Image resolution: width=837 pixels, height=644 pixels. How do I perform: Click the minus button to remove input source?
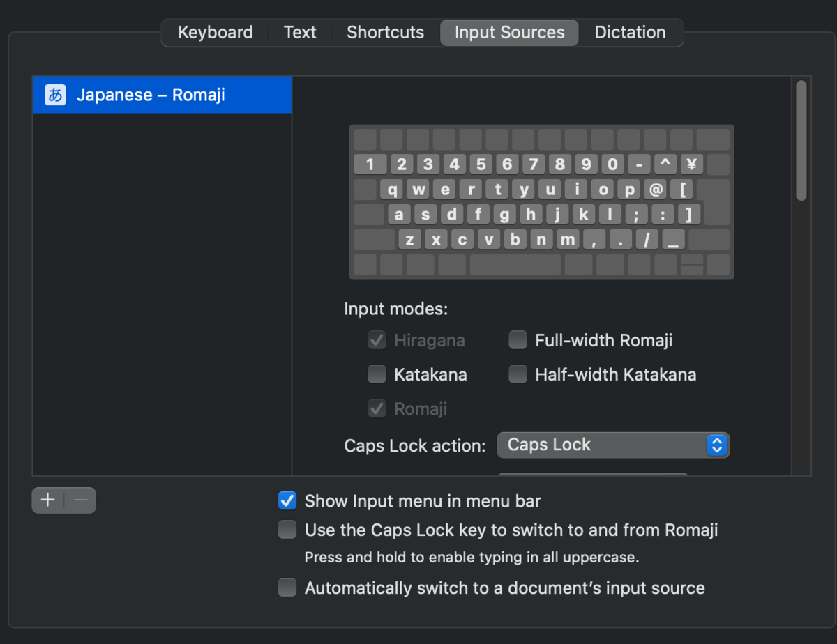pyautogui.click(x=80, y=500)
